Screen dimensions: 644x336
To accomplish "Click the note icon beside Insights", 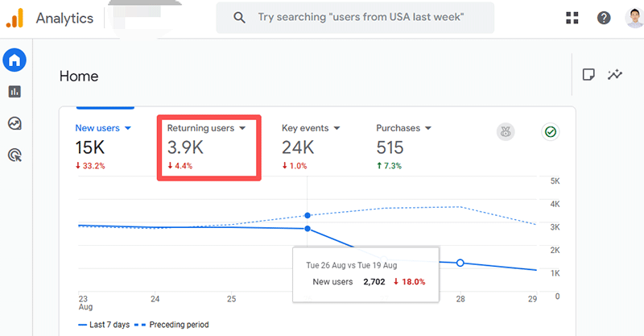I will pos(588,75).
